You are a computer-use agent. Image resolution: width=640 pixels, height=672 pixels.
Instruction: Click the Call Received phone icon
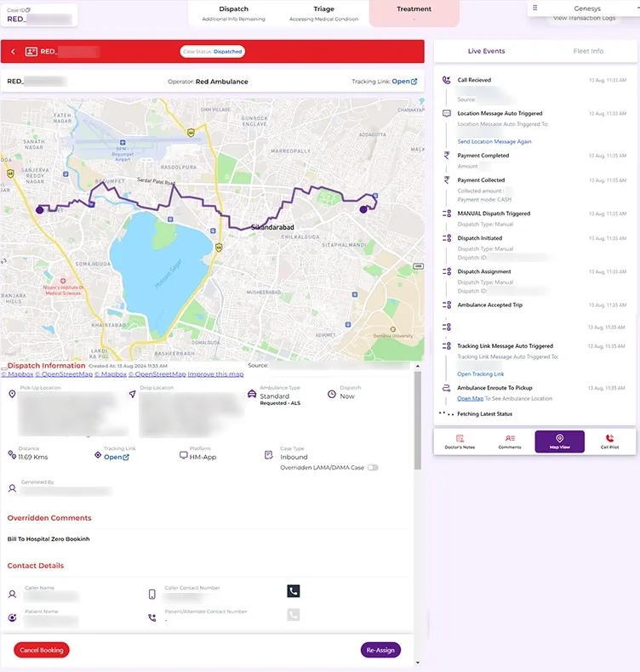[x=447, y=80]
